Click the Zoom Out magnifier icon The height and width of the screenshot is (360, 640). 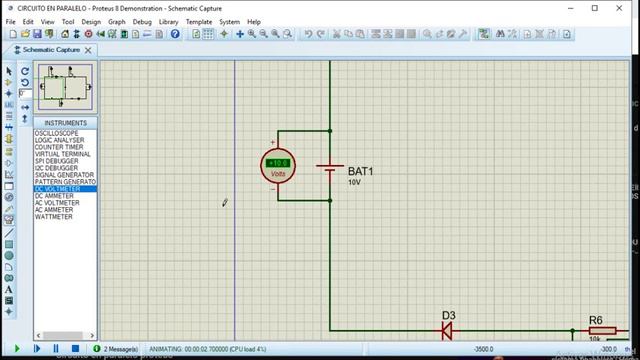[264, 34]
